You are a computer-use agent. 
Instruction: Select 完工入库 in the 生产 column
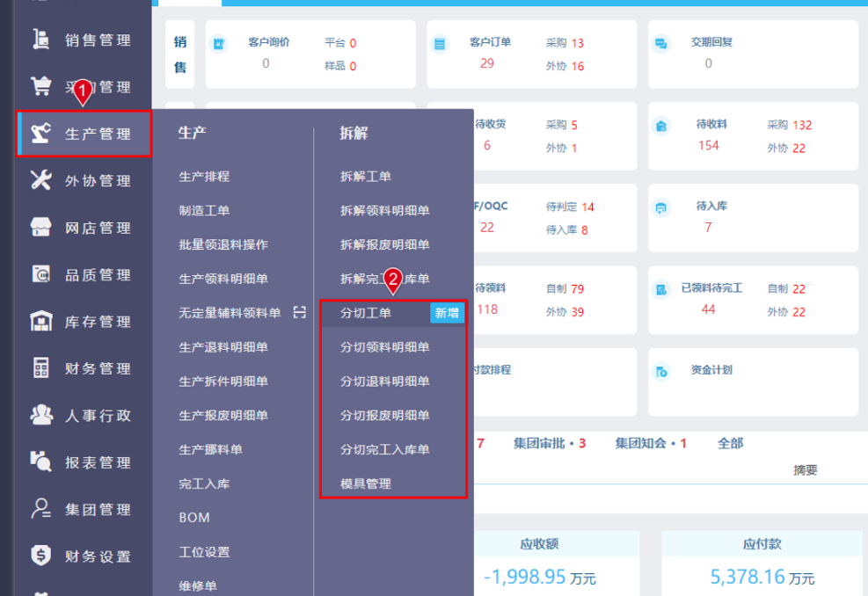coord(204,483)
